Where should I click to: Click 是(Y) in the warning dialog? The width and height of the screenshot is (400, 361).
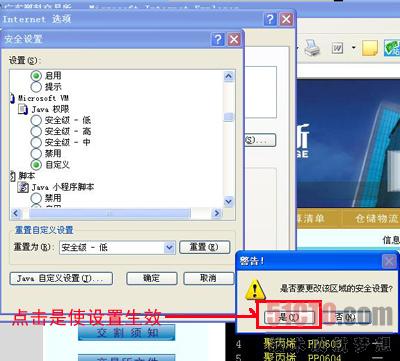click(289, 317)
